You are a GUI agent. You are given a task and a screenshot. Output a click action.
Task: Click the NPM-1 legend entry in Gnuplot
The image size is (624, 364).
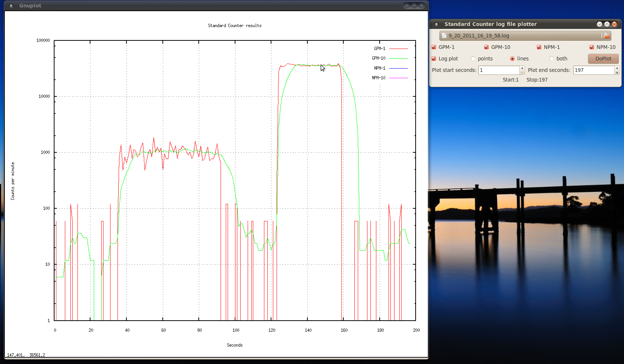pos(380,68)
